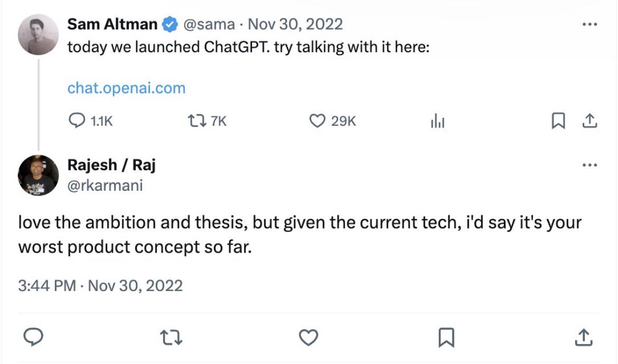Like Sam Altman's tweet with 29K likes
Viewport: 618px width, 364px height.
(x=316, y=122)
